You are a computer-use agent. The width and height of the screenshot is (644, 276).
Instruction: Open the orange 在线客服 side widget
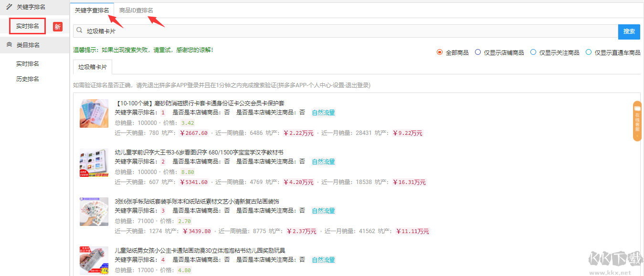(x=637, y=121)
